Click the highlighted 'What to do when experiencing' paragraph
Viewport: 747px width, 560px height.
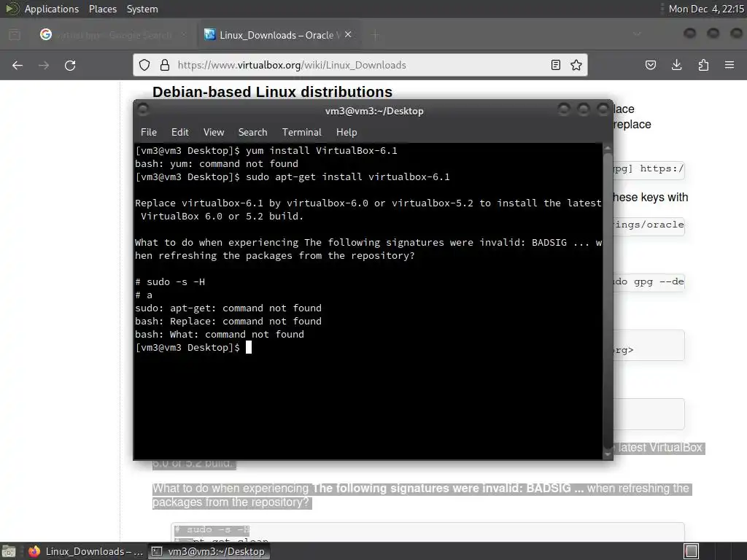(x=421, y=495)
